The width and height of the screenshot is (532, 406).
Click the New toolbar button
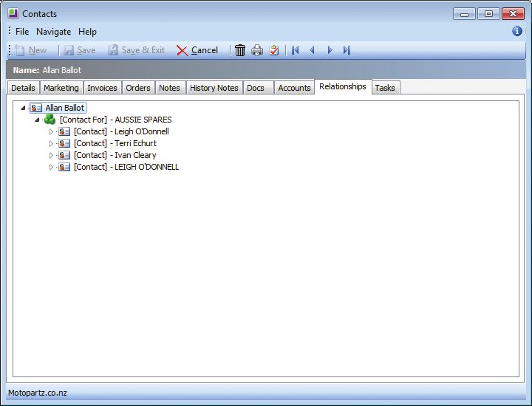pos(30,50)
